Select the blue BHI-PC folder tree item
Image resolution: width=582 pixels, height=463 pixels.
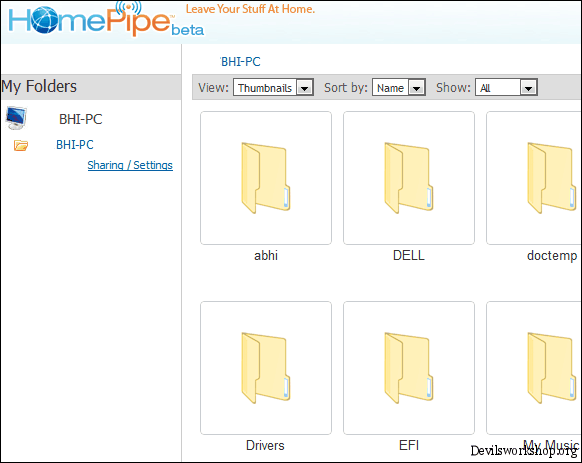pos(75,144)
